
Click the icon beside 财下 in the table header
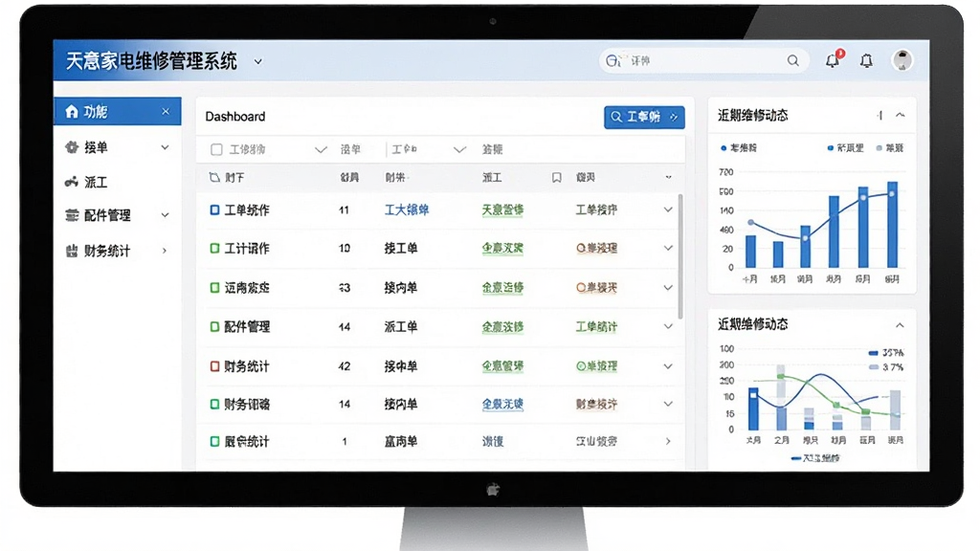pyautogui.click(x=214, y=178)
